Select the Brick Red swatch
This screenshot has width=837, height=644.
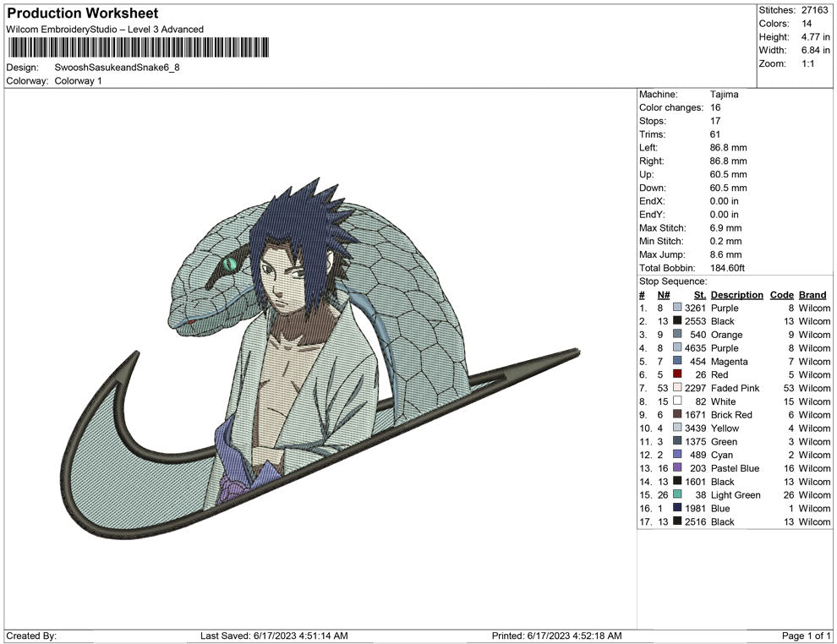(x=677, y=415)
